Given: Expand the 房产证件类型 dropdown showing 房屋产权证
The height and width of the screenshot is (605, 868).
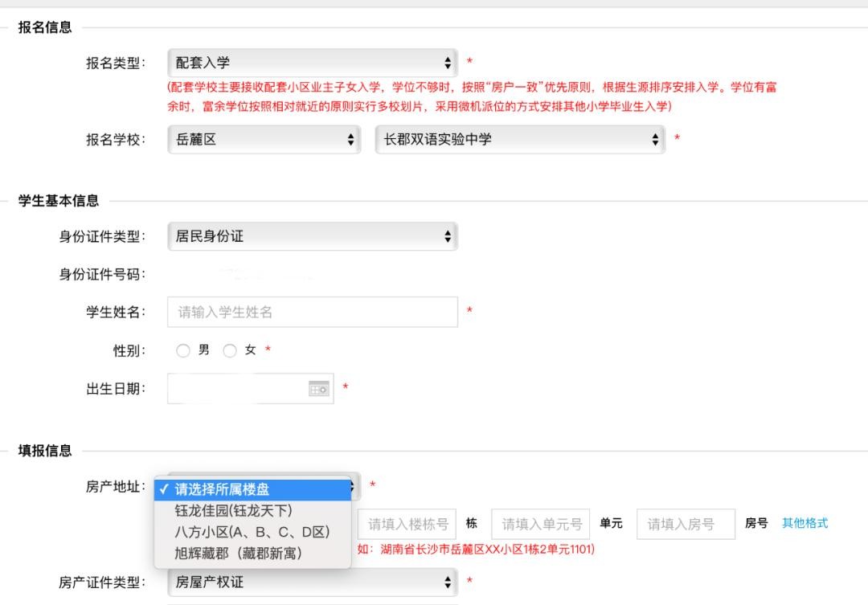Looking at the screenshot, I should [x=312, y=582].
